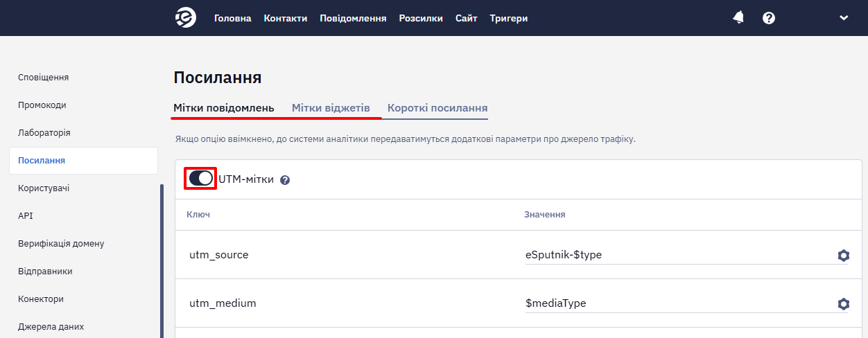Click the help icon next to UTM-мітки
The height and width of the screenshot is (338, 868).
[285, 180]
